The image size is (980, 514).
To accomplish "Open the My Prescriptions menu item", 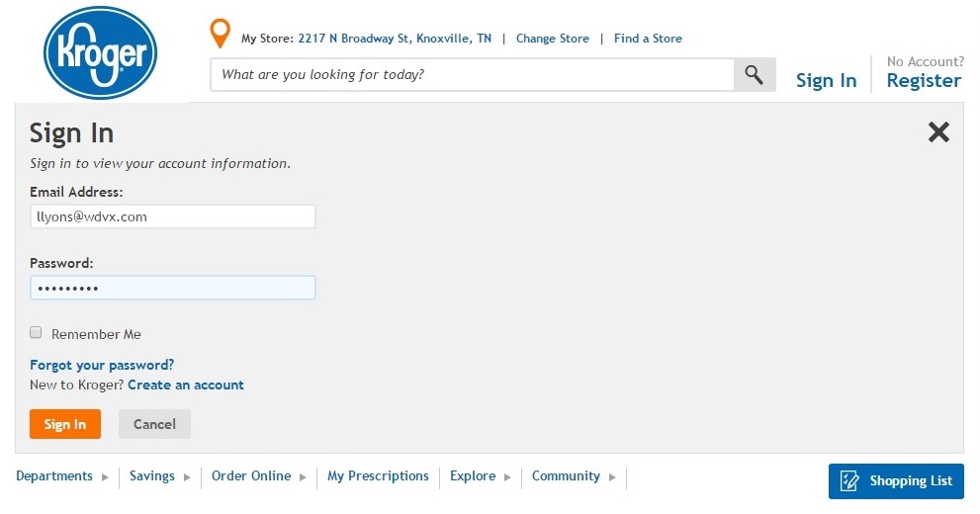I will coord(378,476).
